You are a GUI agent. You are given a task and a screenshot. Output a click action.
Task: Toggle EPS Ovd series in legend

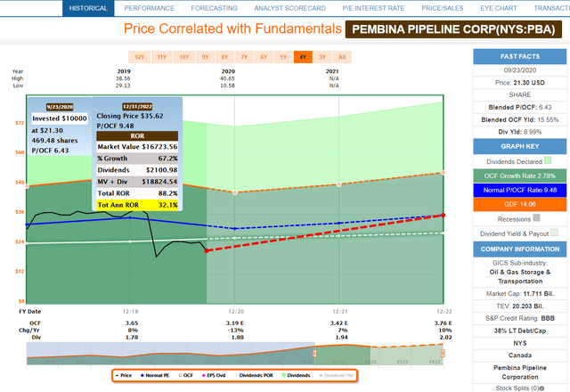(214, 375)
